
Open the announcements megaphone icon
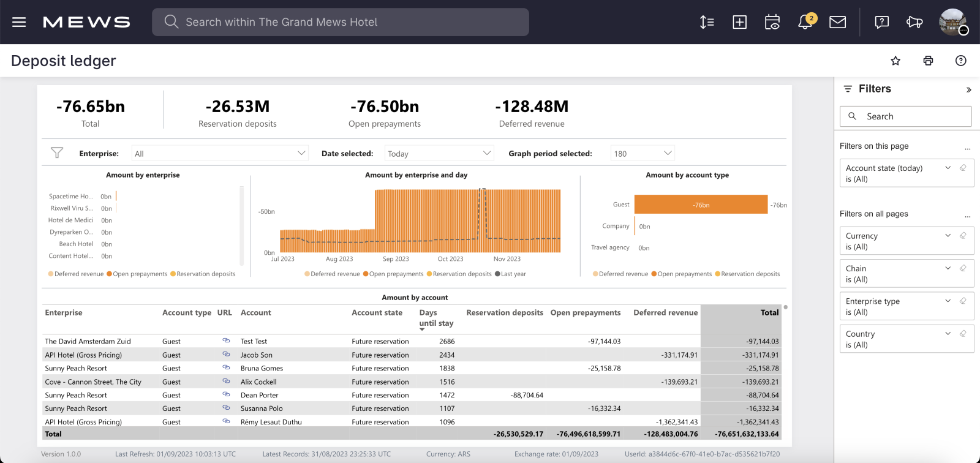tap(914, 22)
